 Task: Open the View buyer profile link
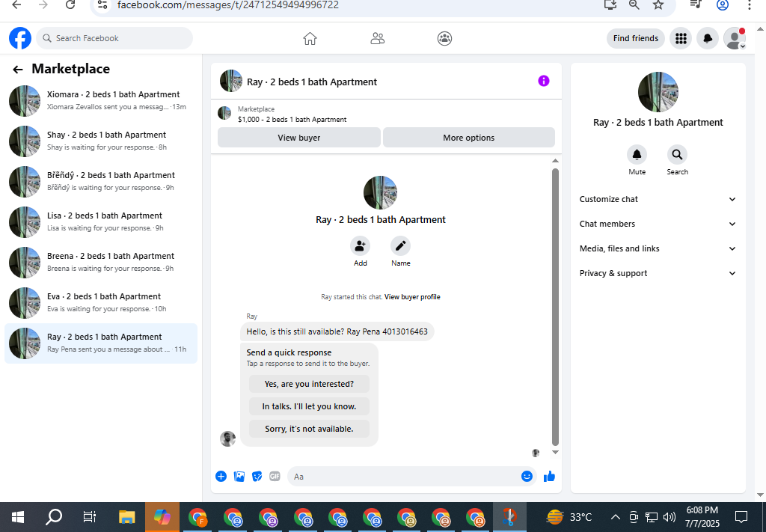412,297
